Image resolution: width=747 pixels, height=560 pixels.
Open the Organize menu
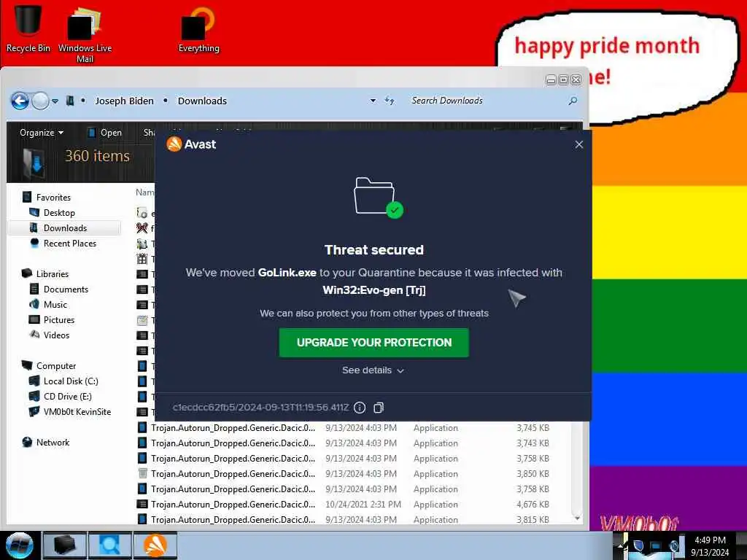pyautogui.click(x=42, y=133)
